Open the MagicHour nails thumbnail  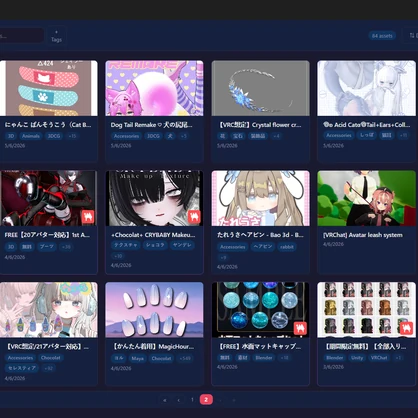[x=154, y=310]
